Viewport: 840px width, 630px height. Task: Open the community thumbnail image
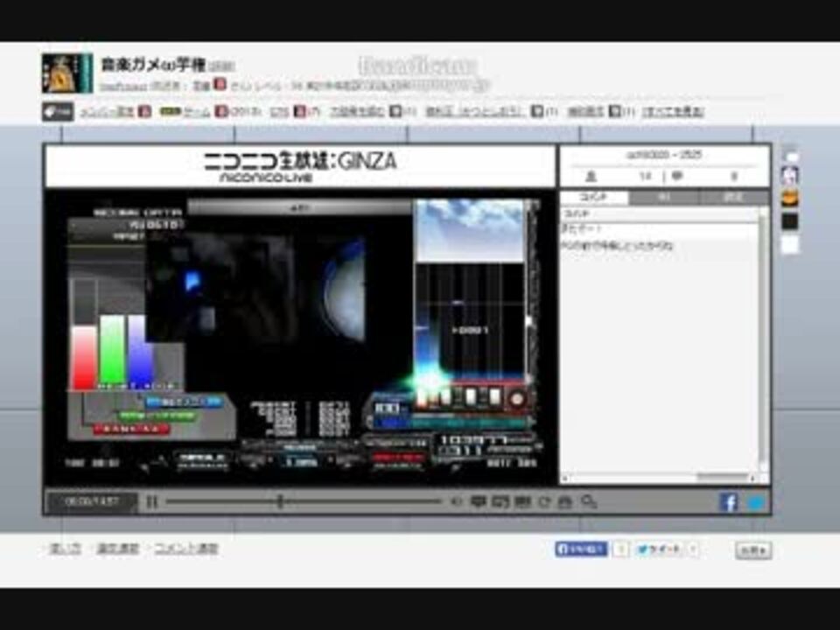tap(67, 73)
